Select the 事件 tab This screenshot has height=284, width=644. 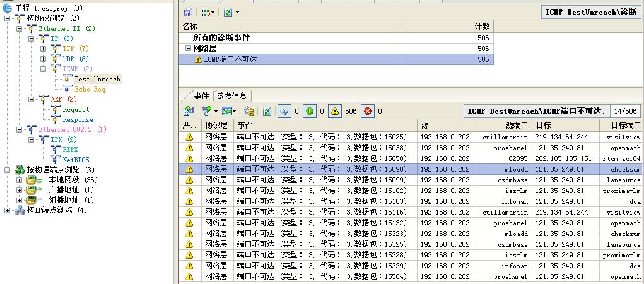201,96
